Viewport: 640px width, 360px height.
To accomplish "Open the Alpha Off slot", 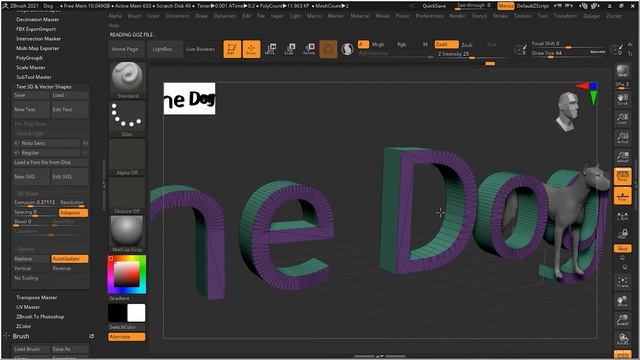I will click(127, 158).
